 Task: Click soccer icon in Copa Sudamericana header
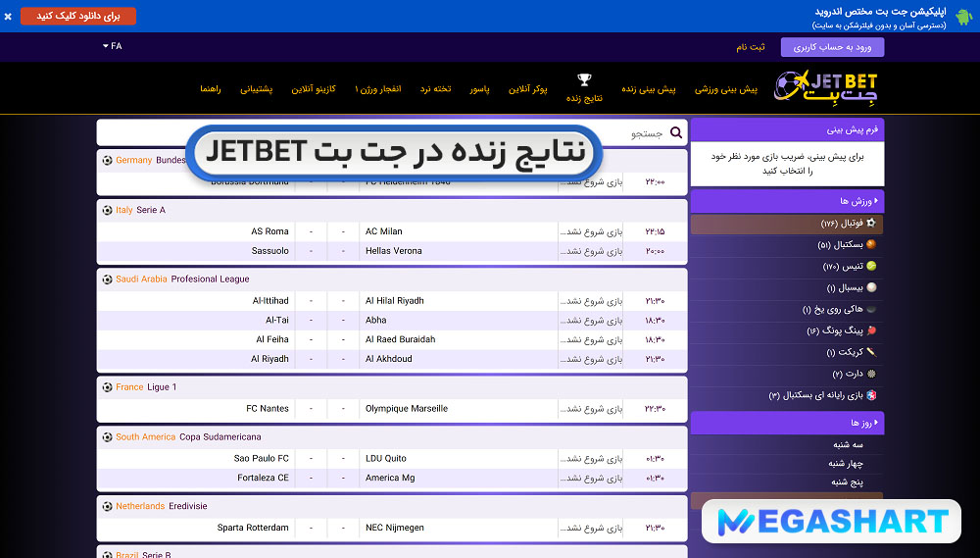(x=108, y=437)
